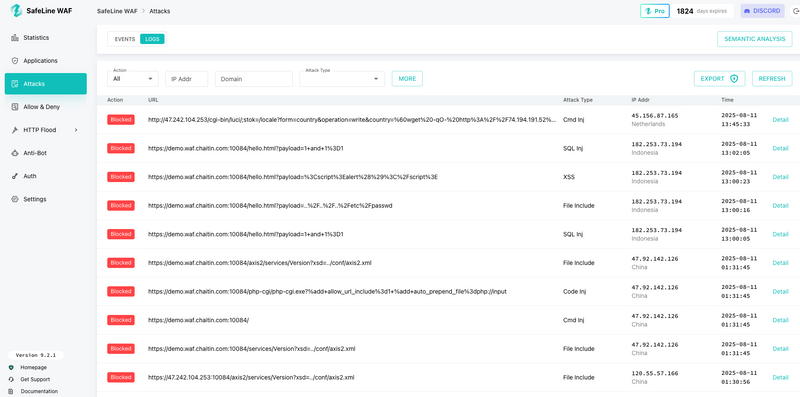Open the Documentation link icon
Image resolution: width=800 pixels, height=397 pixels.
pyautogui.click(x=11, y=391)
